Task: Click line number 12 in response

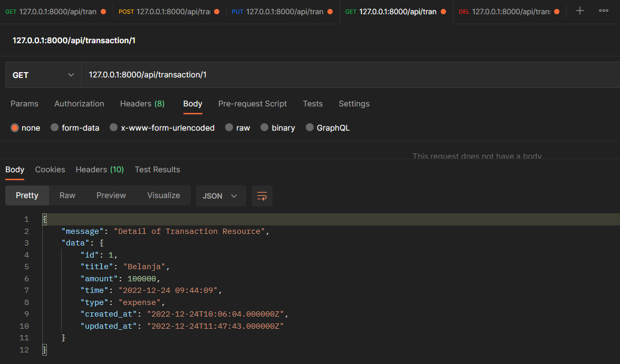Action: click(24, 350)
